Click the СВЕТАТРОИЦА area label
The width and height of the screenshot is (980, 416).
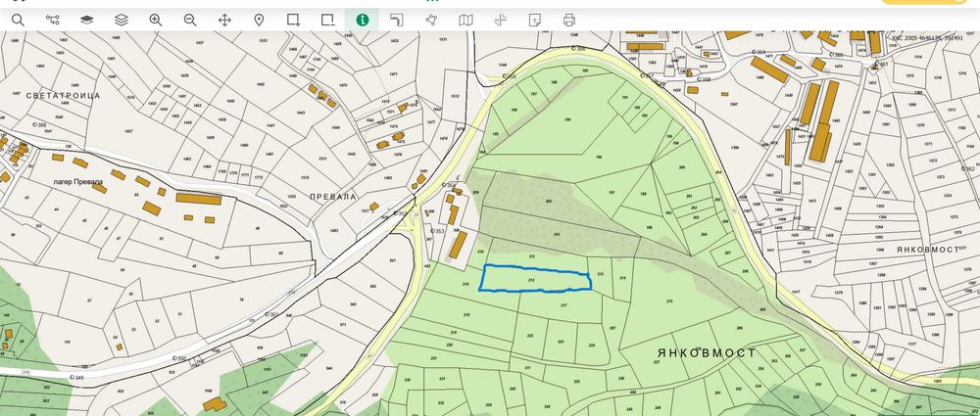(63, 96)
